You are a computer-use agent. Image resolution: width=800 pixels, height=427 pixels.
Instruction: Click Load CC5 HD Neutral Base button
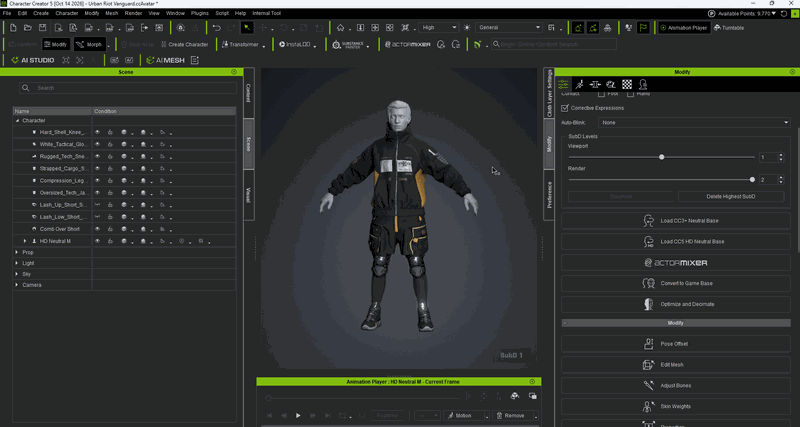[x=676, y=242]
